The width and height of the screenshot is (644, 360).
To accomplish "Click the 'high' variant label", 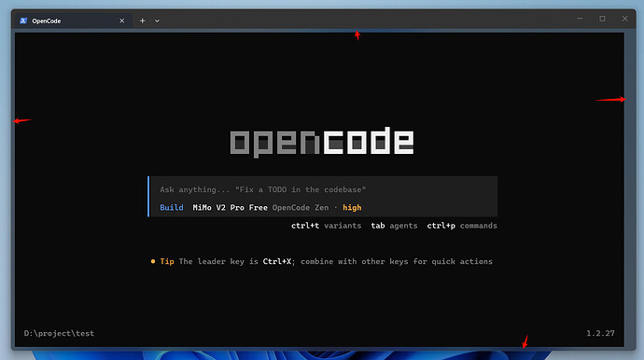I will tap(352, 208).
